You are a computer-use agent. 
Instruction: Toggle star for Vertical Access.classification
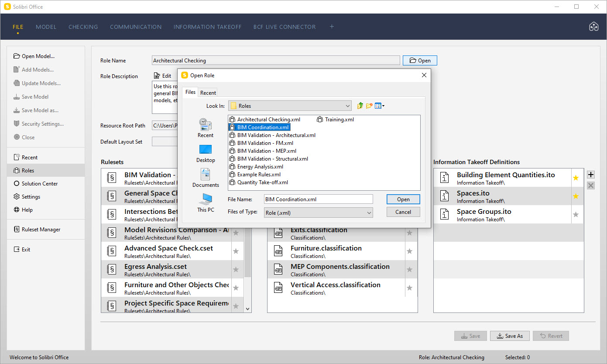click(409, 288)
